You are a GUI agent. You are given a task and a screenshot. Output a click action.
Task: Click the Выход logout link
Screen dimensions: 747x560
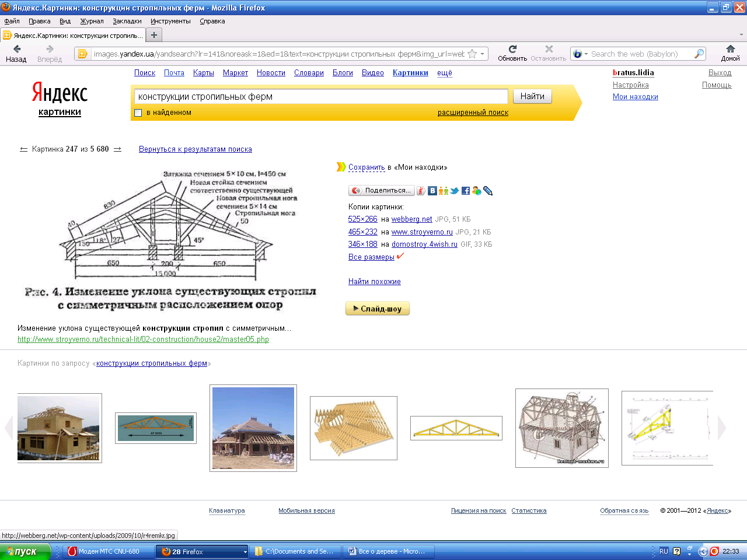tap(720, 73)
